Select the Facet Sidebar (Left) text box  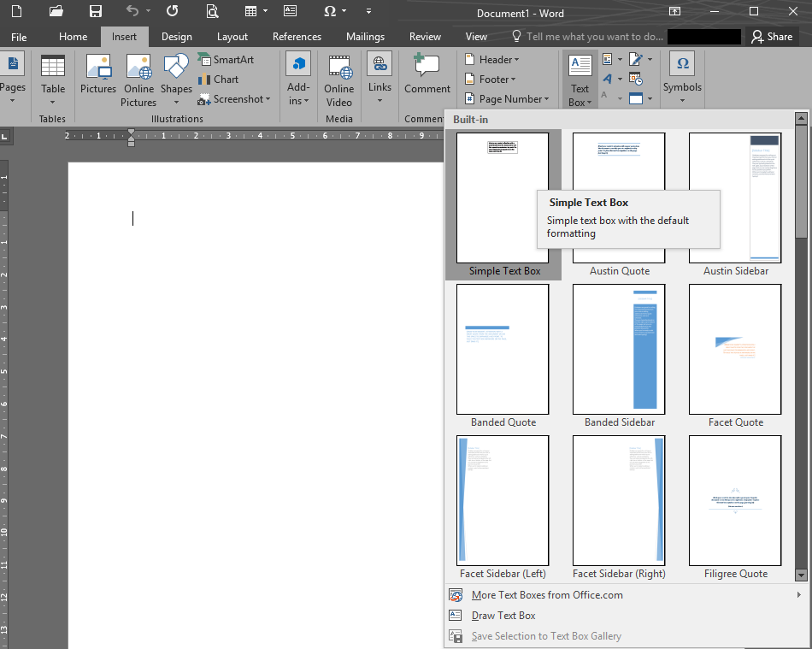(x=503, y=508)
